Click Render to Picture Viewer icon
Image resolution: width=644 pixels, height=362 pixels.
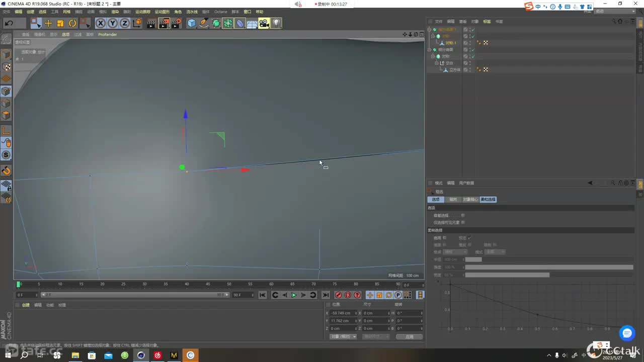[x=164, y=23]
